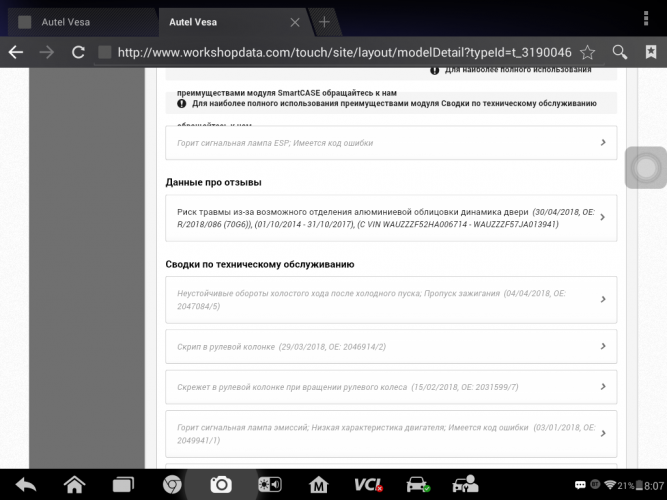Click 'Сводки по техническому обслуживанию' heading
The width and height of the screenshot is (667, 500).
[x=260, y=264]
